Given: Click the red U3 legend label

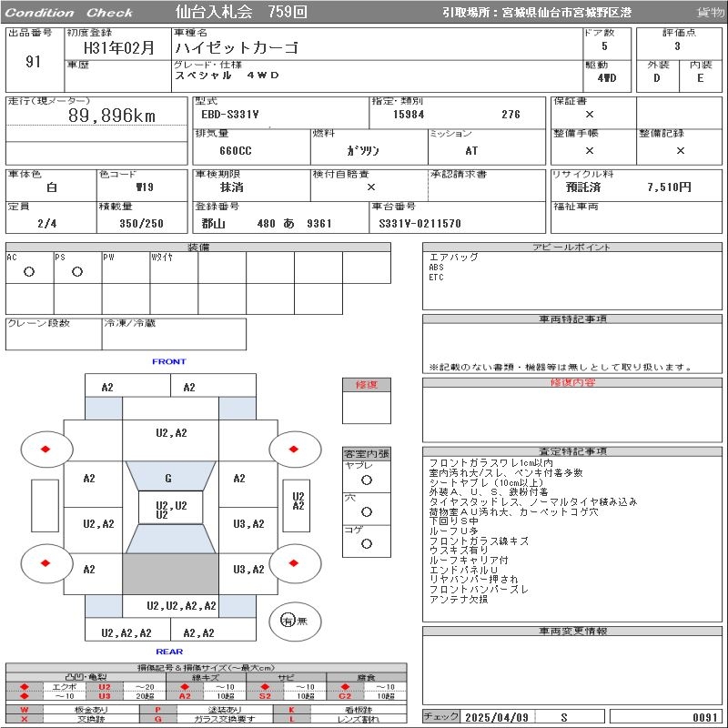Looking at the screenshot, I should pos(105,696).
